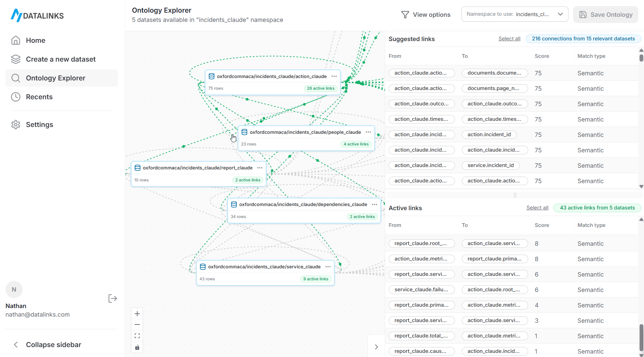Fit the graph to full screen view
The image size is (644, 357).
tap(137, 336)
